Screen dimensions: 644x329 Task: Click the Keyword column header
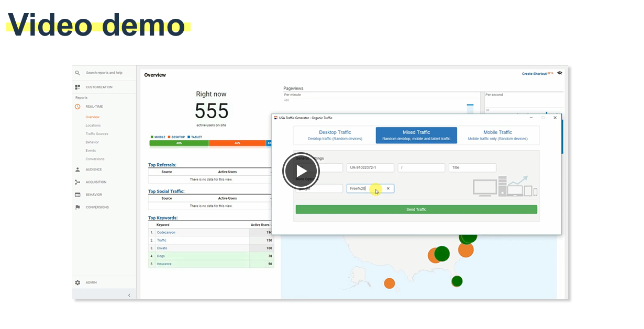(x=163, y=224)
